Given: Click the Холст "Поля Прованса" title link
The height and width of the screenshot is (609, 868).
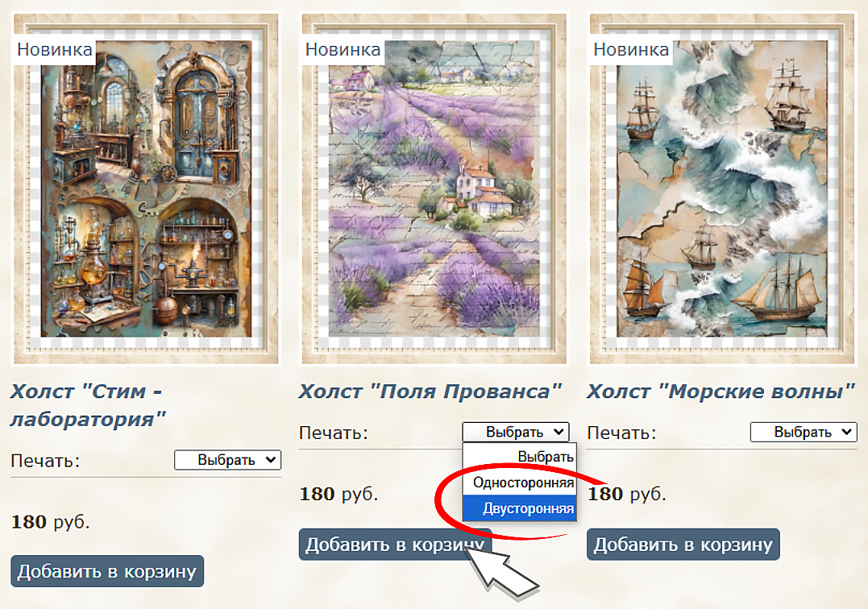Looking at the screenshot, I should pos(430,391).
